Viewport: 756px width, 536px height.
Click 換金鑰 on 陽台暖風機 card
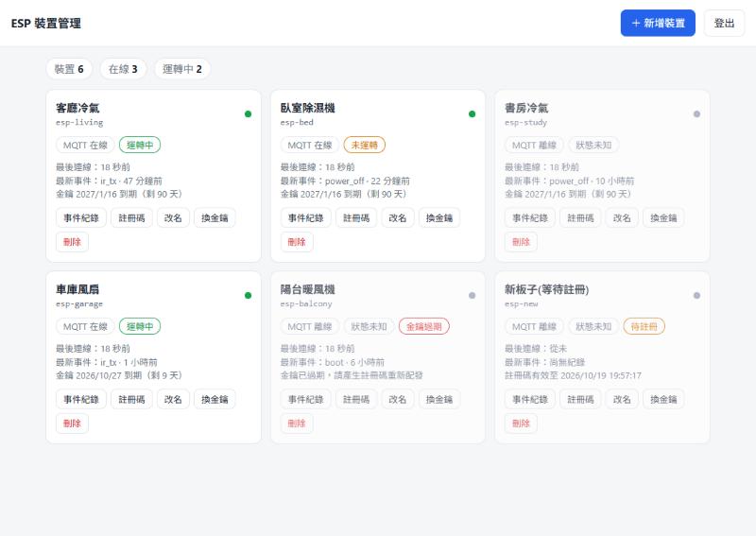click(x=439, y=400)
